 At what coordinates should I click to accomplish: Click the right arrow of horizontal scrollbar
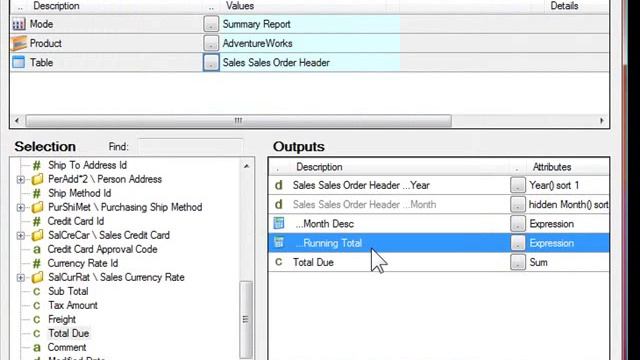coord(602,121)
